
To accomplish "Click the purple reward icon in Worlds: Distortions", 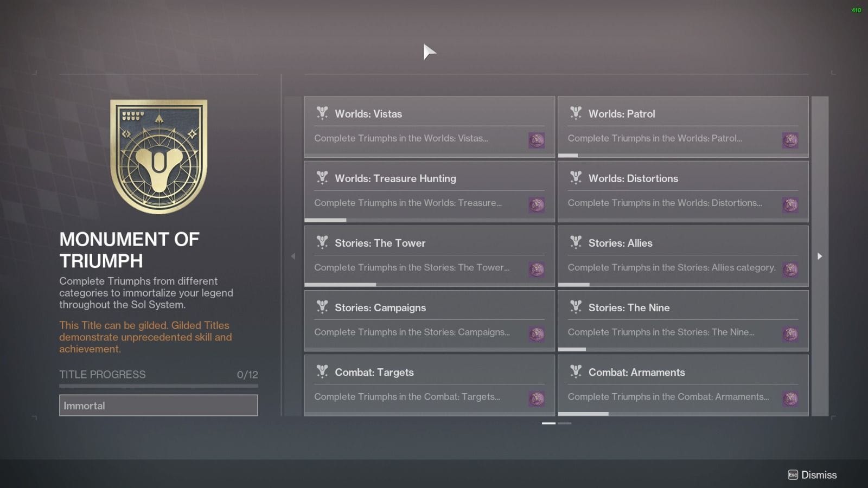I will pos(790,204).
